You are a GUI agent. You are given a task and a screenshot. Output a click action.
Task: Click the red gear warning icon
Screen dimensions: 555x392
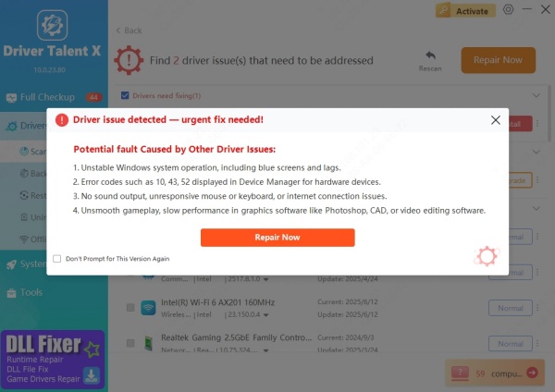click(129, 60)
